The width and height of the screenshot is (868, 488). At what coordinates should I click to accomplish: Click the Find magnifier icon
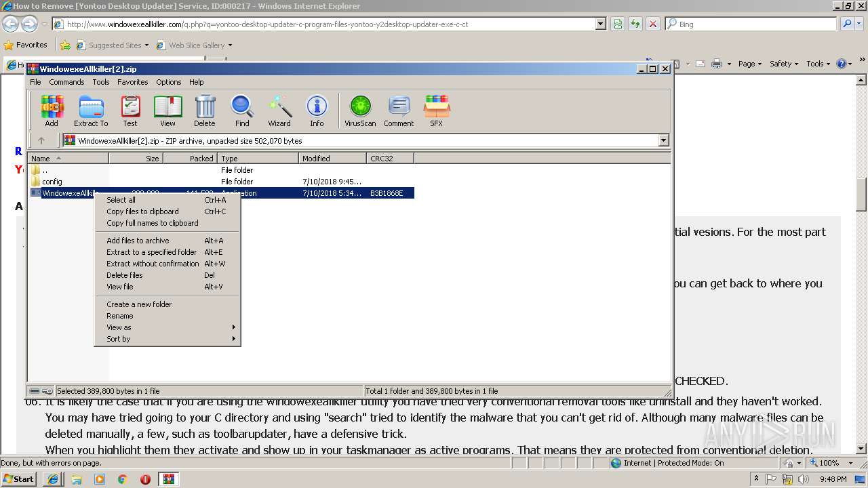pyautogui.click(x=242, y=110)
